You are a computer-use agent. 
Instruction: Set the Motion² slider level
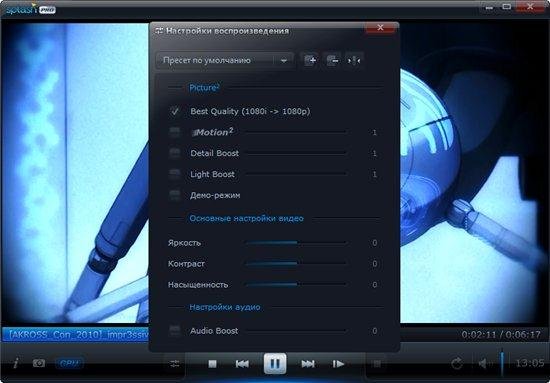(x=296, y=132)
